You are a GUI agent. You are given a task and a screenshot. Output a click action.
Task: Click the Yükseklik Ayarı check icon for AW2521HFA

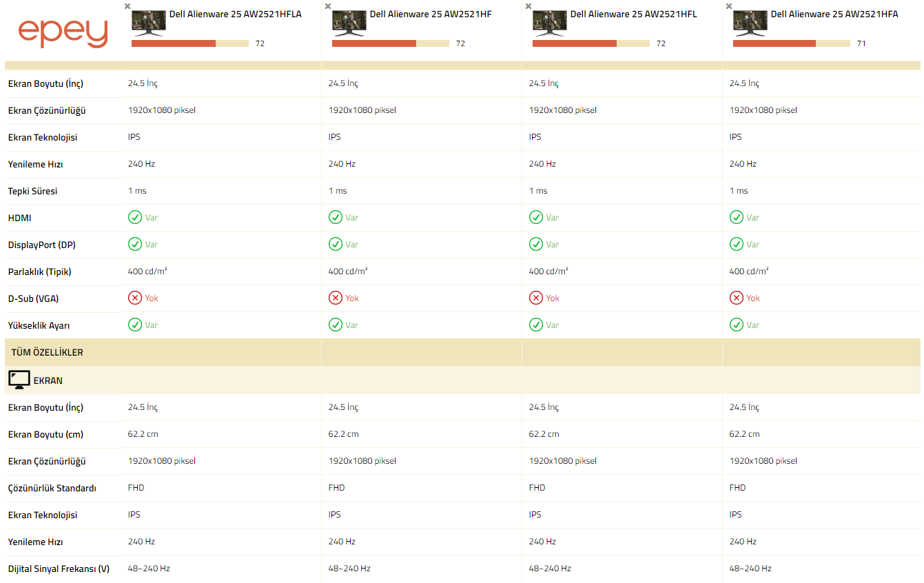coord(737,325)
